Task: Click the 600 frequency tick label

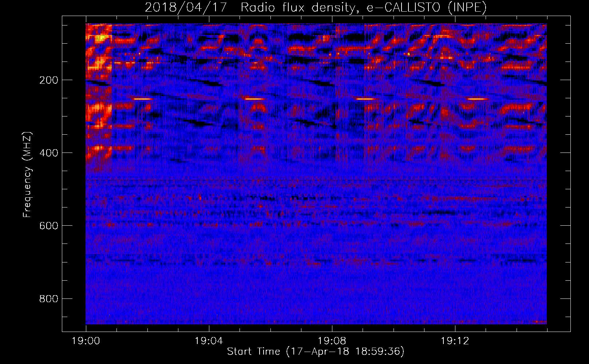Action: (49, 226)
